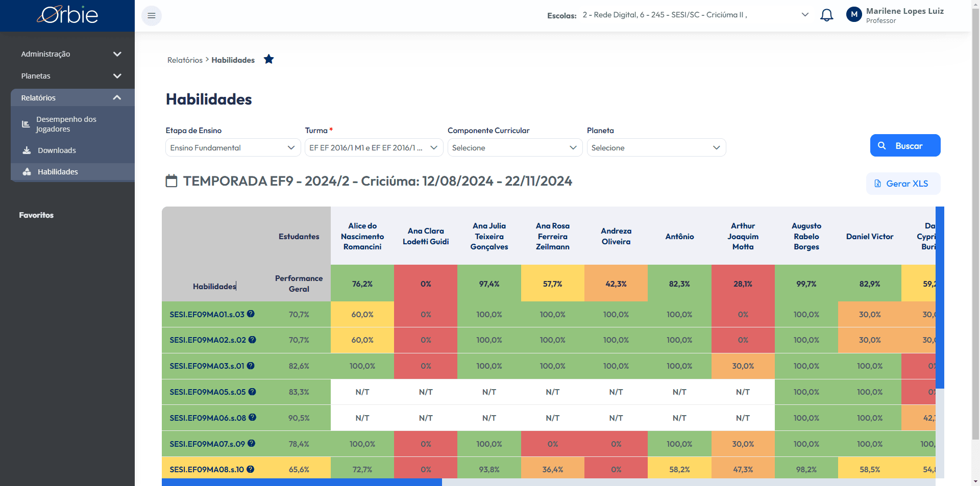Click the Orbie logo

pos(67,15)
